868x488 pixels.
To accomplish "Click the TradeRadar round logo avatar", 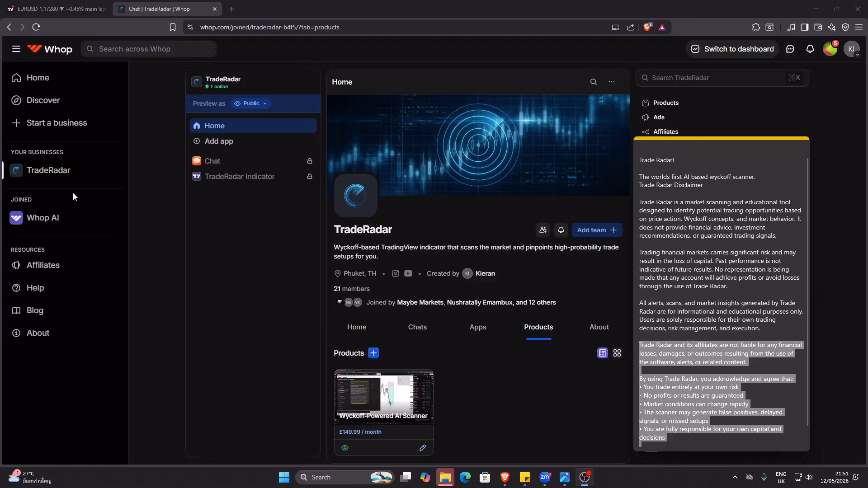I will coord(356,196).
